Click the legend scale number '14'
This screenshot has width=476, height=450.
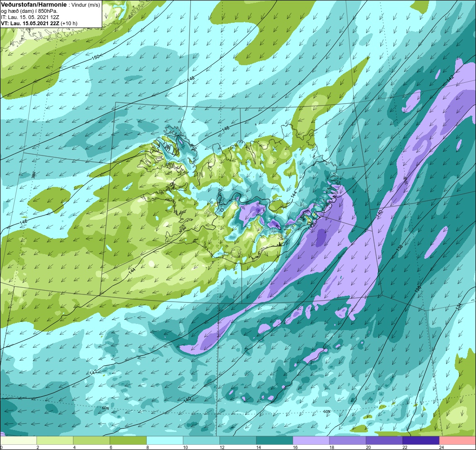coord(258,447)
